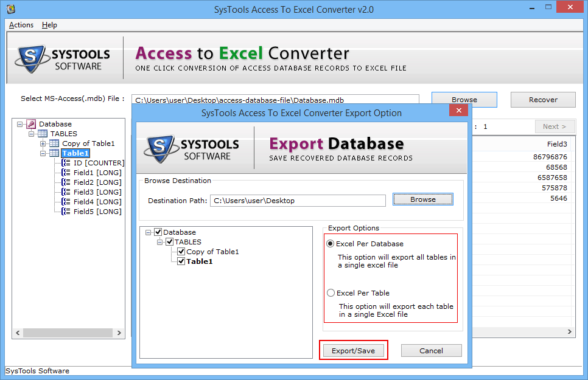Image resolution: width=588 pixels, height=380 pixels.
Task: Uncheck Copy of Table1 in export tree
Action: pyautogui.click(x=181, y=252)
